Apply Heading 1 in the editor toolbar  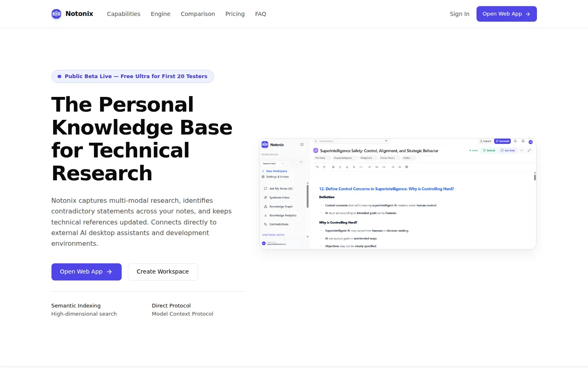pyautogui.click(x=370, y=167)
